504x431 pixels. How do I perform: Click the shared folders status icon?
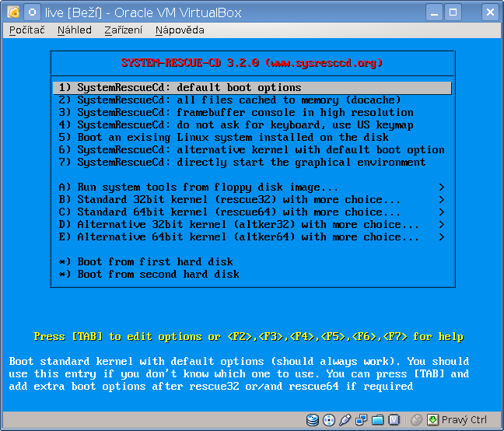pyautogui.click(x=378, y=420)
